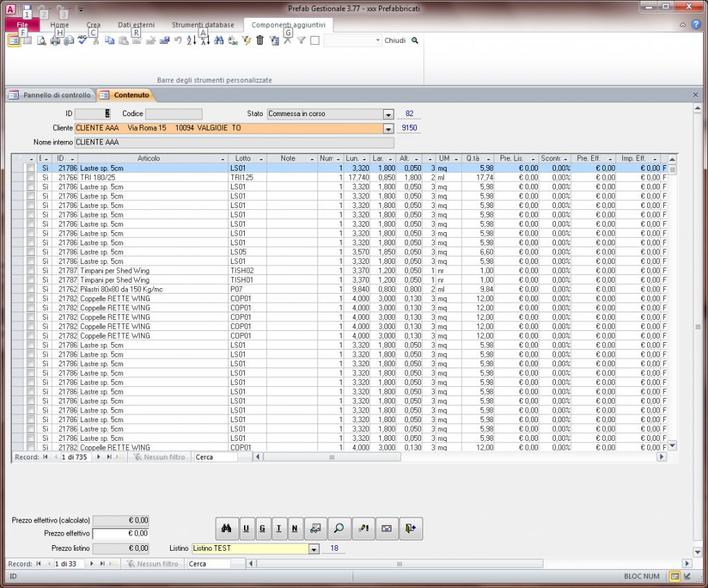Close the Contenuto tab with the X at the right
Image resolution: width=708 pixels, height=588 pixels.
click(696, 95)
